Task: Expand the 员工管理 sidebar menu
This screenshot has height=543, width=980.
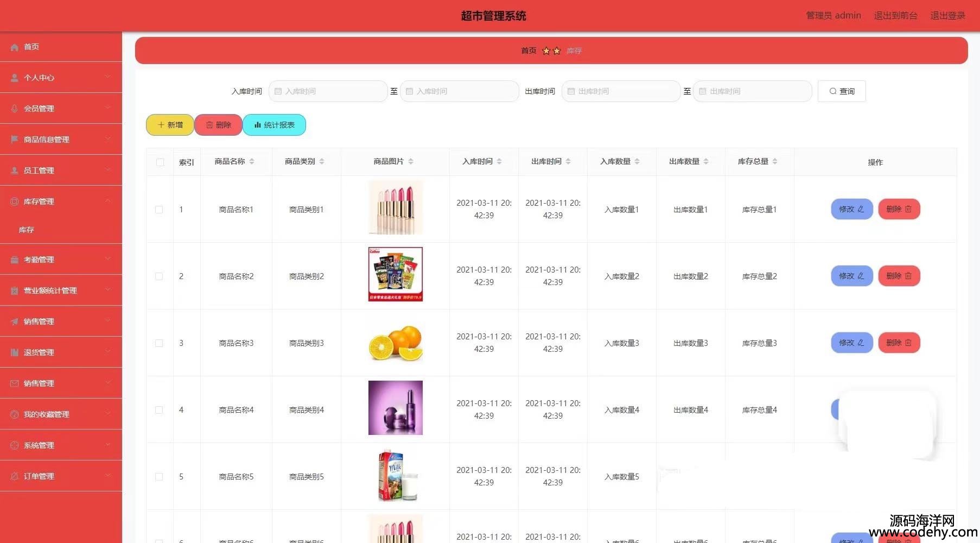Action: 61,171
